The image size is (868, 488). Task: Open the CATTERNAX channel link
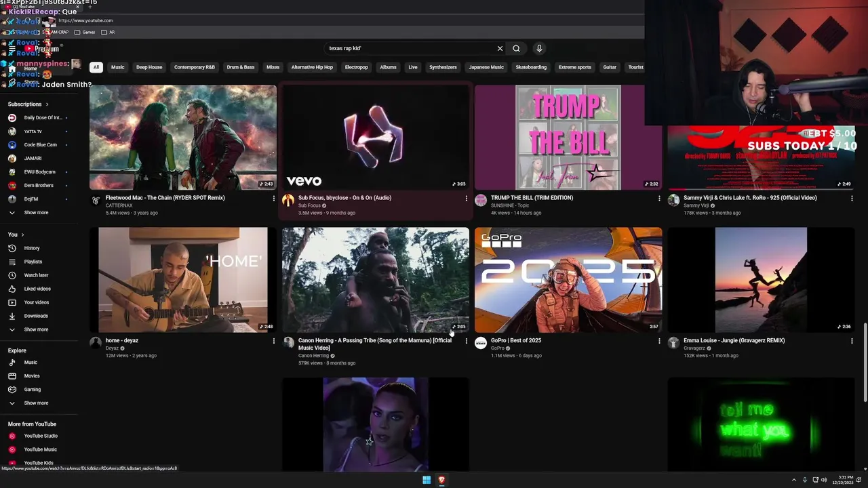[x=119, y=205]
